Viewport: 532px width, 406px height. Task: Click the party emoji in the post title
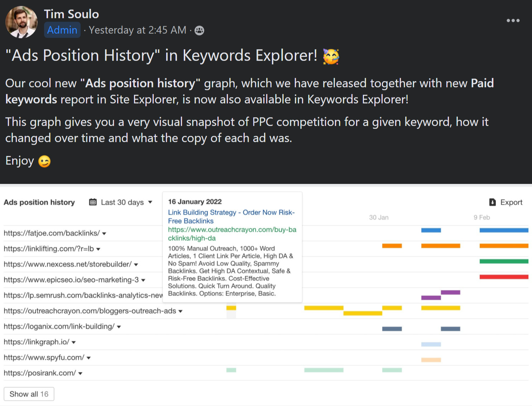click(x=331, y=56)
